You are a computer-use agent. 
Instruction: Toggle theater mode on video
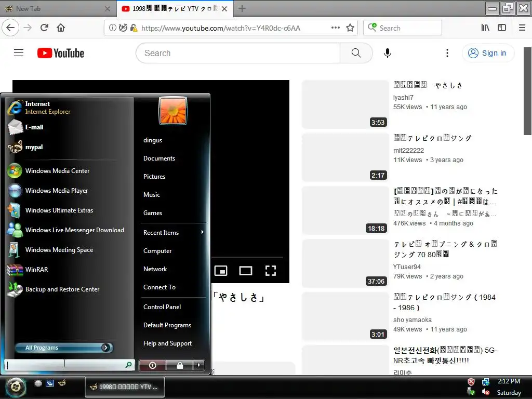pyautogui.click(x=246, y=271)
